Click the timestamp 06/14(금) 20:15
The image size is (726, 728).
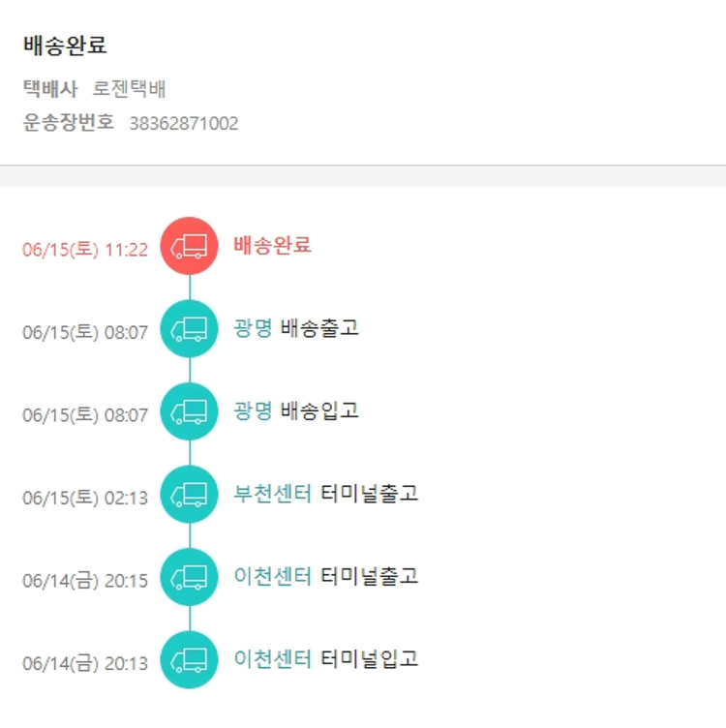[85, 581]
